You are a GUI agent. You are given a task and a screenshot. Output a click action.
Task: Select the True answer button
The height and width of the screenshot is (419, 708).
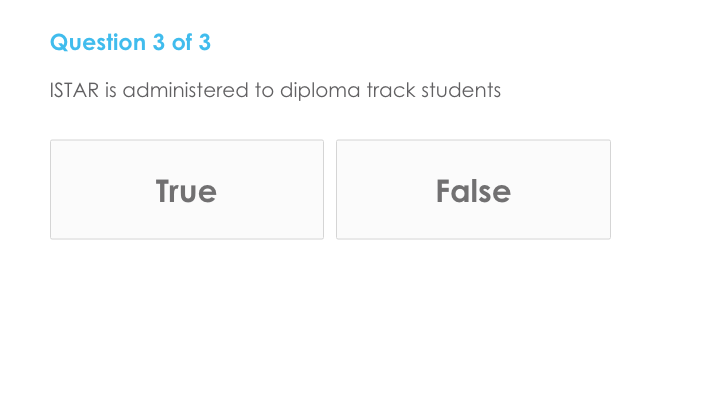(x=186, y=190)
